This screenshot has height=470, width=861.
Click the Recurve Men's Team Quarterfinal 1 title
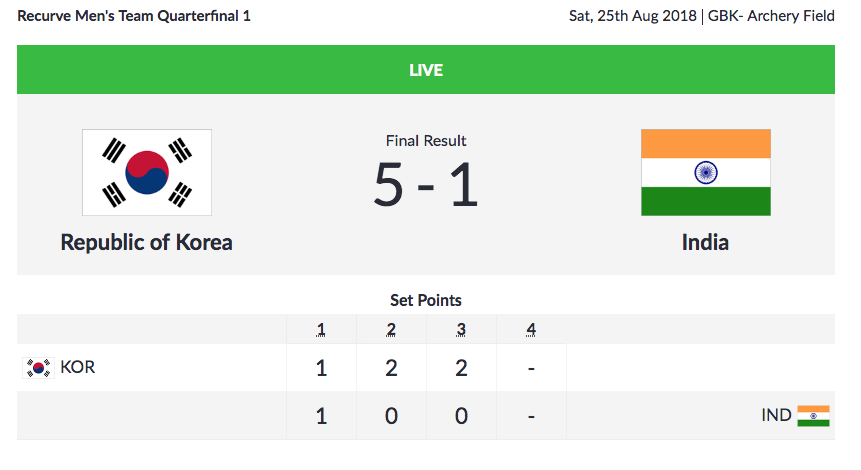coord(134,17)
